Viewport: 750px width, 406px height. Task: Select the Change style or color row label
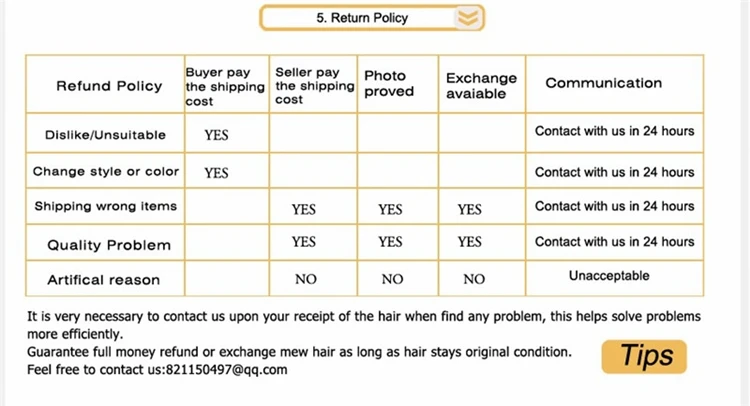click(106, 171)
